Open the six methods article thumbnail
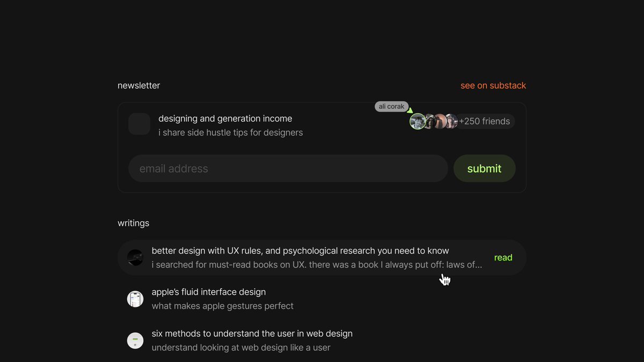This screenshot has height=362, width=644. click(x=135, y=340)
